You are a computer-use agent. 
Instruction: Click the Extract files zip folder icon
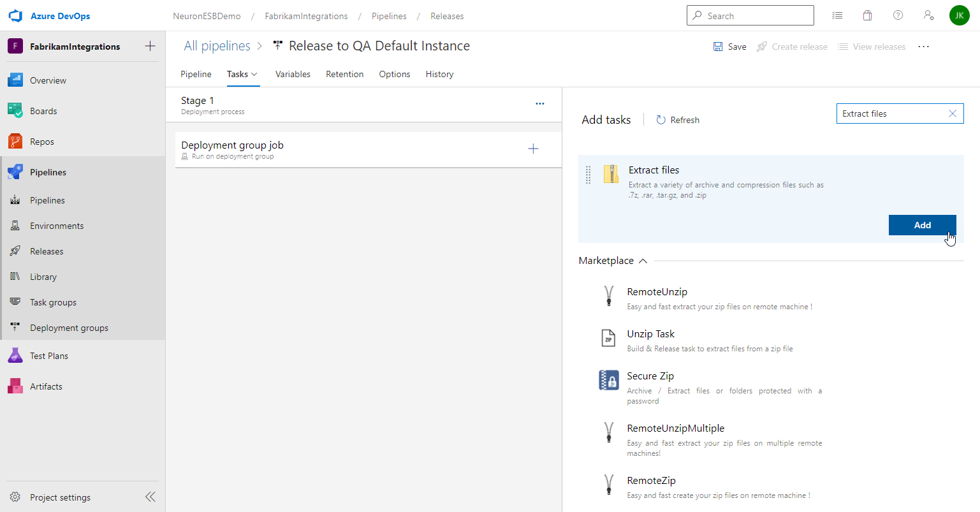pos(611,174)
